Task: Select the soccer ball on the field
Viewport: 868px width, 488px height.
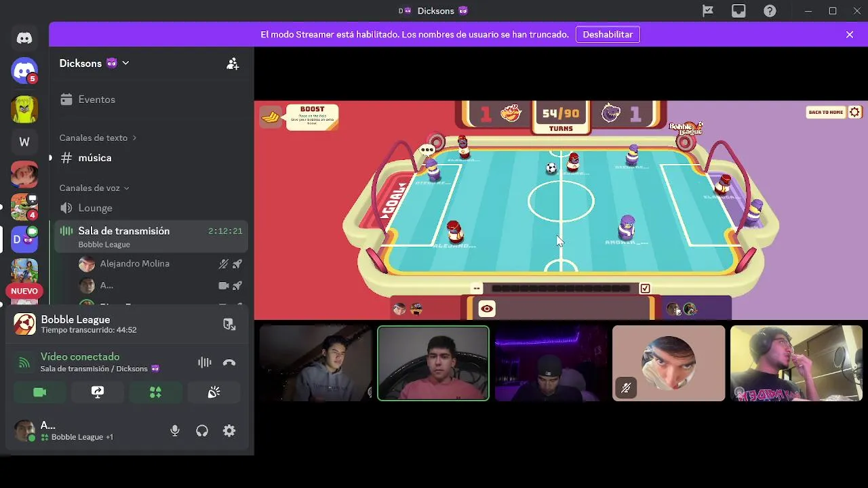Action: 551,167
